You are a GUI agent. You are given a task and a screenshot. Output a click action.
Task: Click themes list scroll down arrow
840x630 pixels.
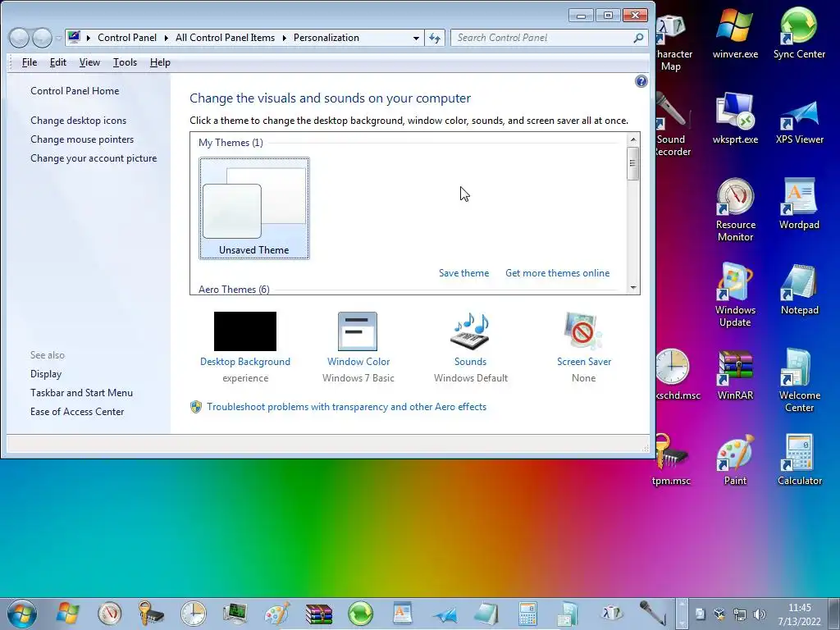(x=632, y=288)
